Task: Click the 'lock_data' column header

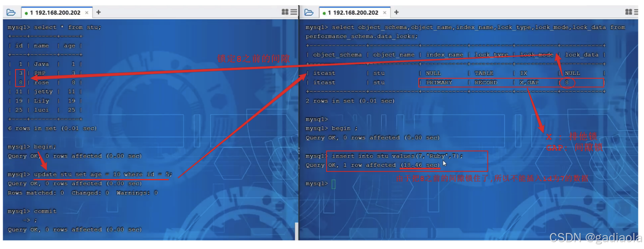Action: pyautogui.click(x=582, y=55)
